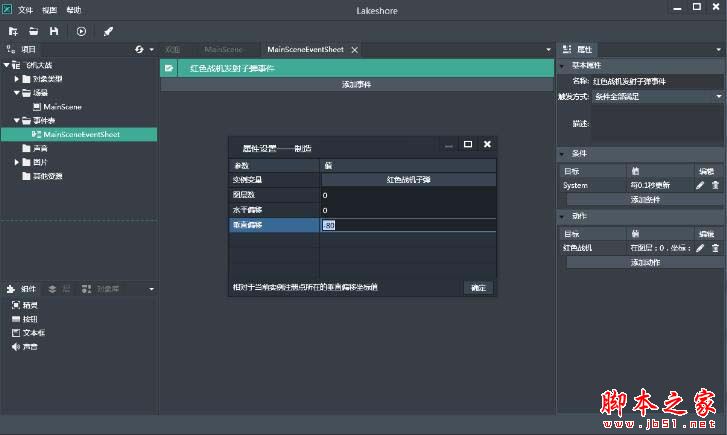
Task: Open the 帮助 menu
Action: coord(74,10)
